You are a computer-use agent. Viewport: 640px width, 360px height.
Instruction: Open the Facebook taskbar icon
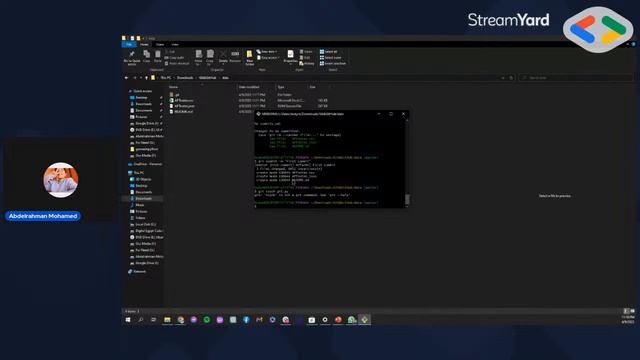246,320
